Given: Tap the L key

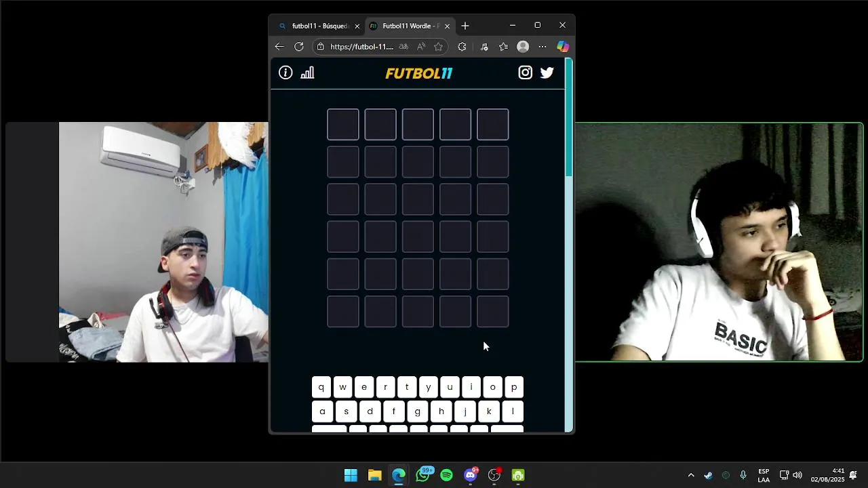Looking at the screenshot, I should point(513,411).
